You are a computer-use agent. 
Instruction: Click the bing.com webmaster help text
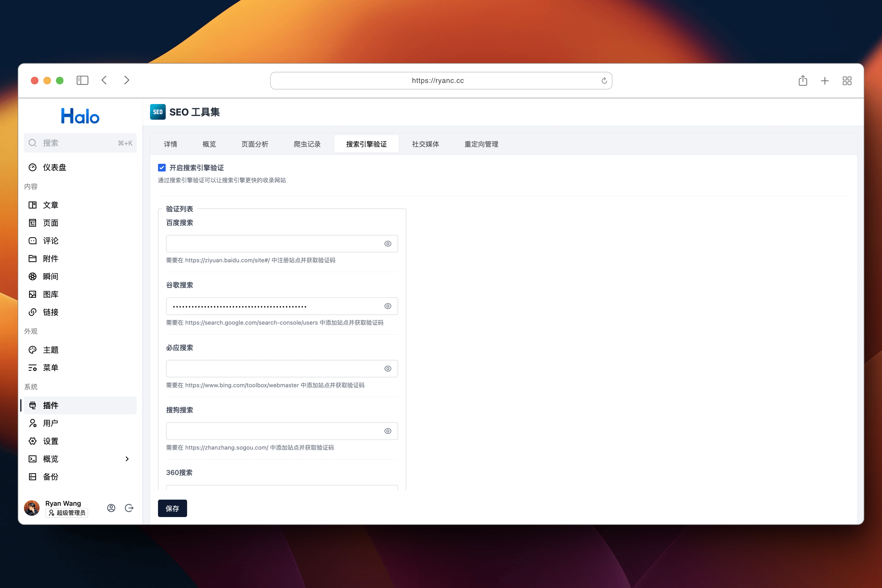[265, 385]
